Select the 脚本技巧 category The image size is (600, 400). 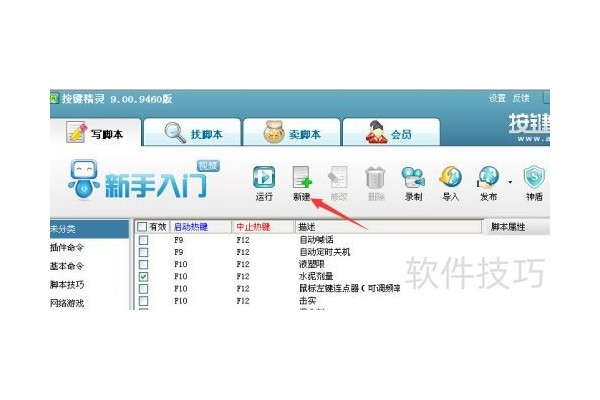(67, 285)
